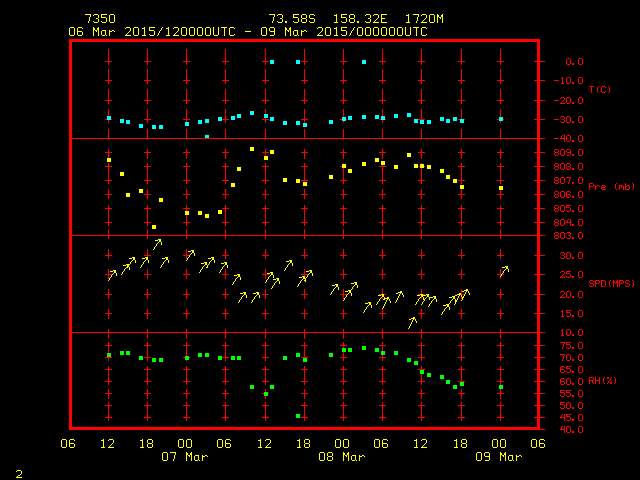Click the page number 2 in bottom-left corner
This screenshot has width=640, height=480.
tap(19, 471)
